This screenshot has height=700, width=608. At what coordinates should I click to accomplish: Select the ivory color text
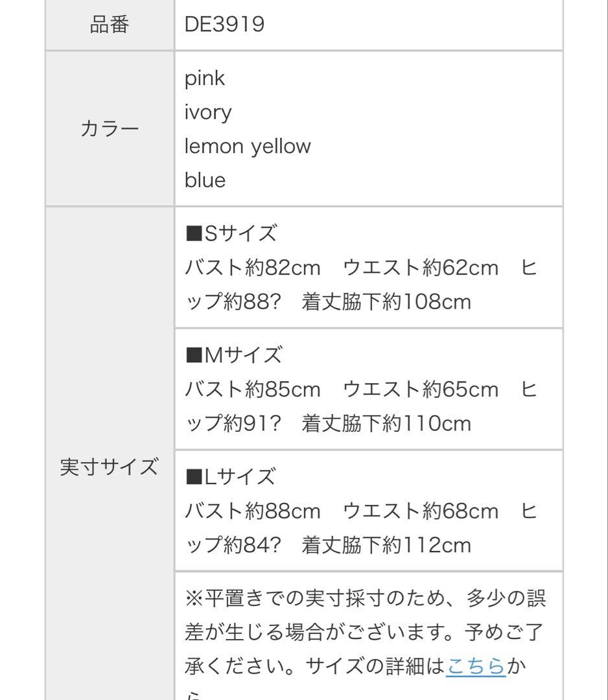[x=208, y=112]
